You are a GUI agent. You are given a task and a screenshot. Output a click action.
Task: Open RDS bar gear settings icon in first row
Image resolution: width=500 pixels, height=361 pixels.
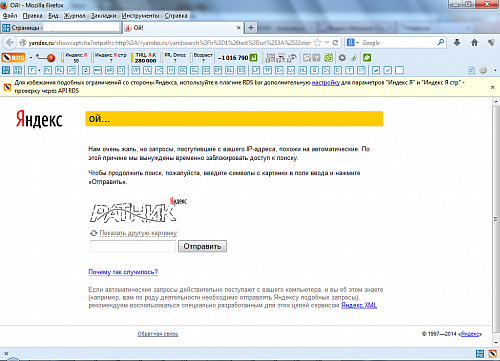click(342, 58)
